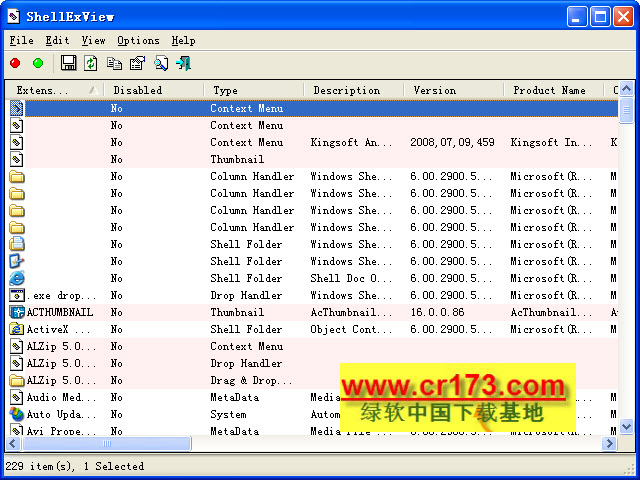Click the version '16.0.0.86' cell

coord(438,312)
